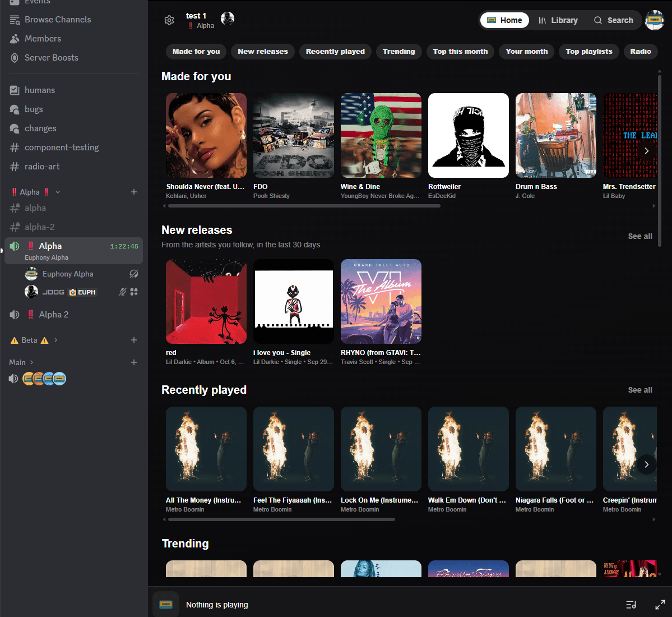Image resolution: width=672 pixels, height=617 pixels.
Task: Click the activity icon next to JDOG
Action: [134, 292]
